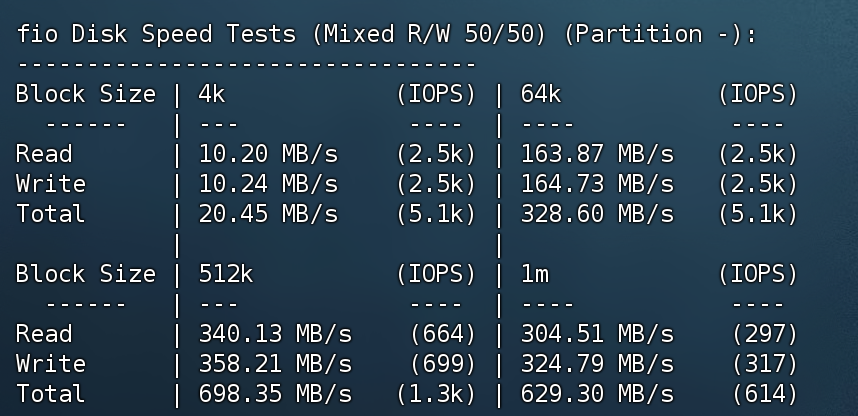Click the 358.21 MB/s 512k write value
Screen dimensions: 858x416
coord(275,363)
